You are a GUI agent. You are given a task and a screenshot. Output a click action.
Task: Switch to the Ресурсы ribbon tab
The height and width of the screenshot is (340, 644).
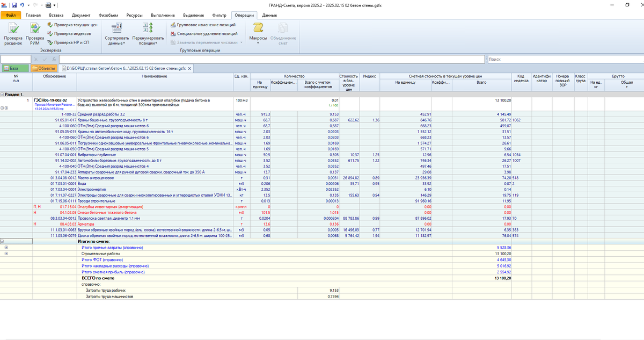(x=134, y=15)
